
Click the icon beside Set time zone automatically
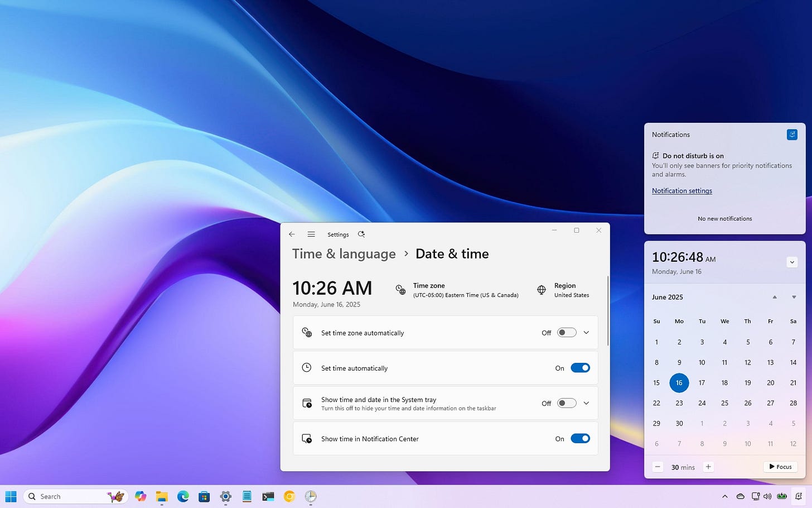307,333
